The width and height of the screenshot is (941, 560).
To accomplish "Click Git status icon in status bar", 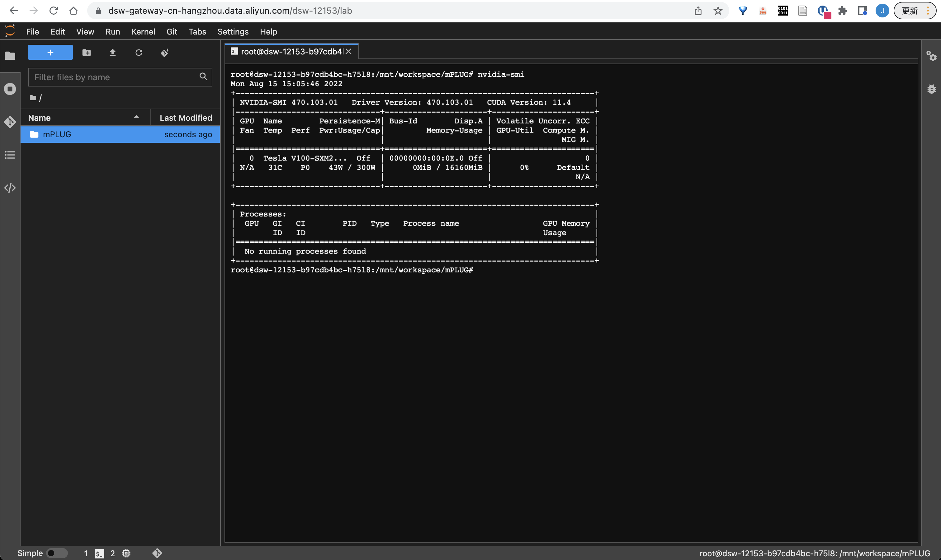I will click(157, 553).
